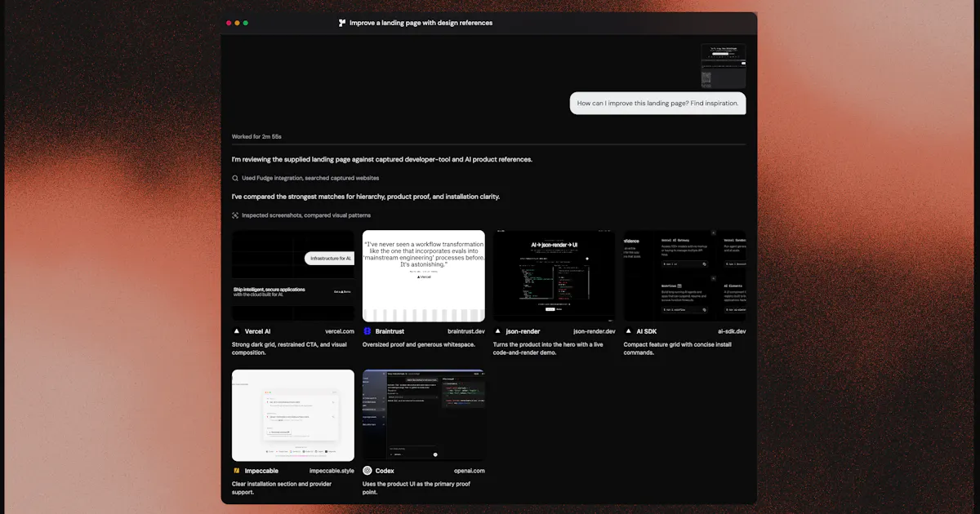This screenshot has width=980, height=514.
Task: Expand the 'Inspected screenshots, compared visual patterns' step
Action: (x=301, y=215)
